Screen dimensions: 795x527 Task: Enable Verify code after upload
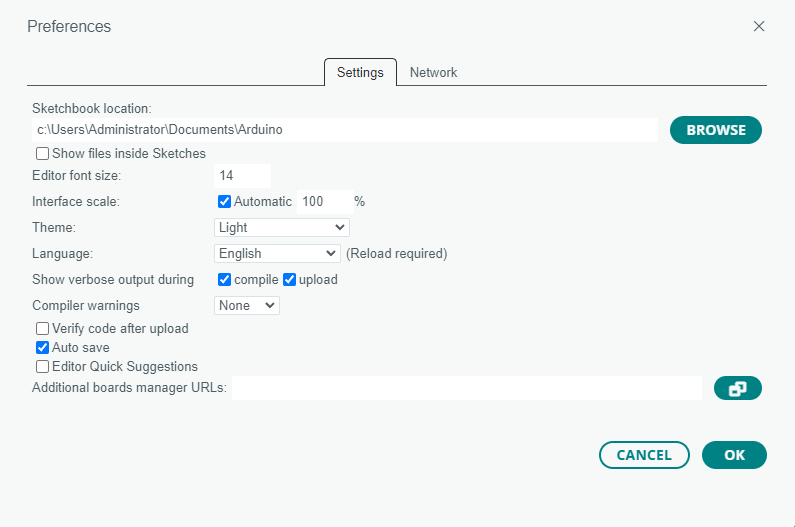click(43, 329)
